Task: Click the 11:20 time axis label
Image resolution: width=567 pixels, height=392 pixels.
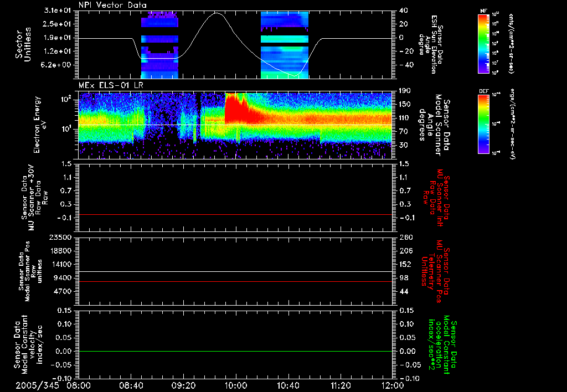Action: click(x=341, y=385)
